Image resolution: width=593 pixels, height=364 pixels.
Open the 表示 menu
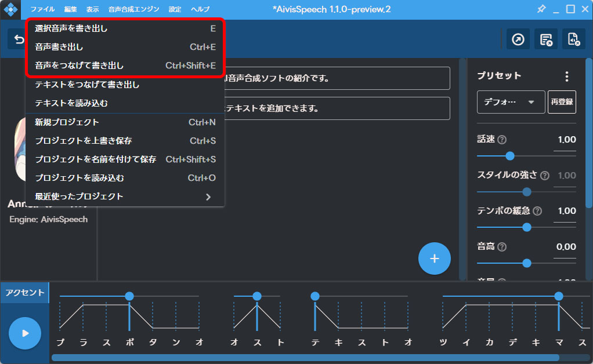pyautogui.click(x=92, y=9)
